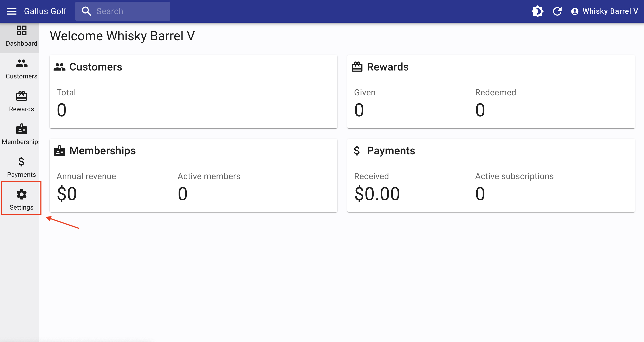Click the Payments card dollar icon
This screenshot has height=342, width=644.
point(357,151)
